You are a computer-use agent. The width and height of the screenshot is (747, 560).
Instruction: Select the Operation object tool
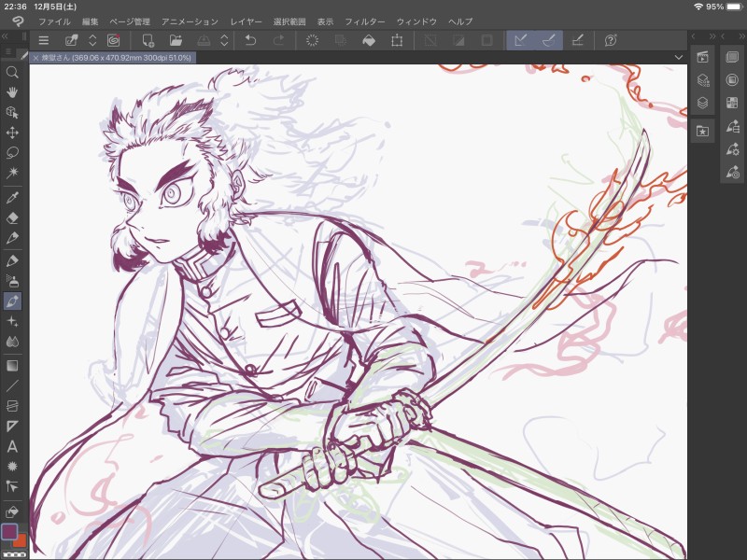(x=12, y=112)
